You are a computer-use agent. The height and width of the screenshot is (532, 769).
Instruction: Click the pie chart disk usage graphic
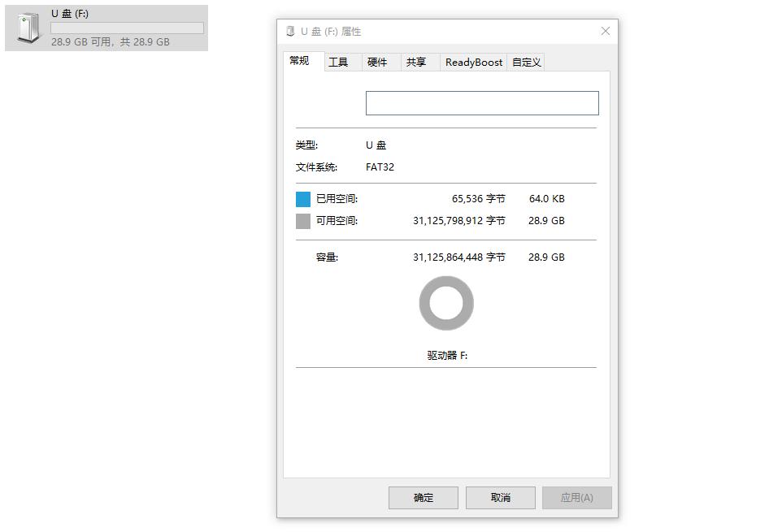pos(445,303)
